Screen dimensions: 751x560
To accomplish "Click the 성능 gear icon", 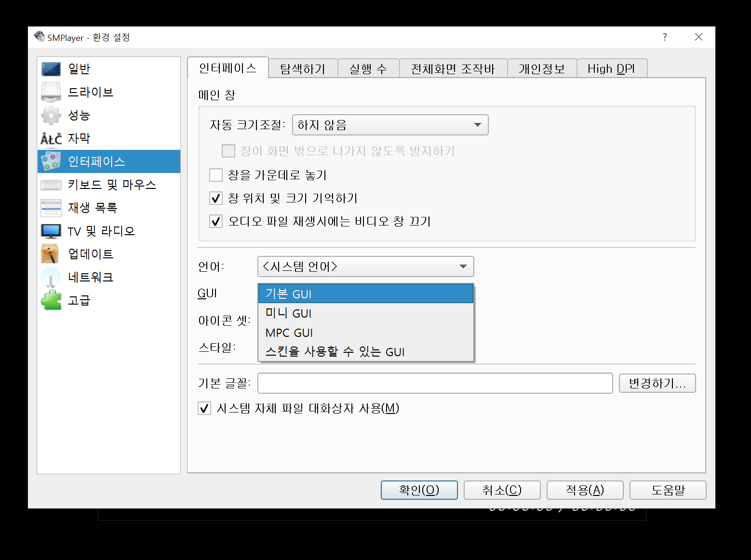I will (51, 115).
